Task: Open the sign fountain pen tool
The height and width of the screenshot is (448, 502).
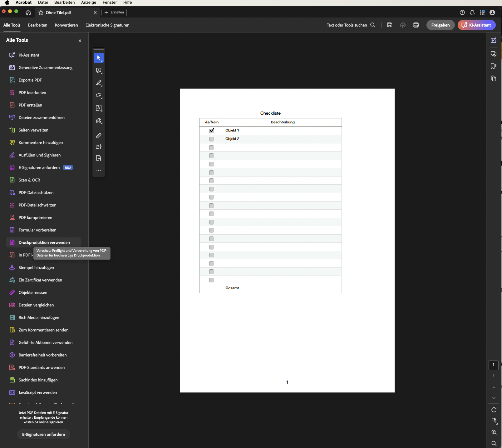Action: pos(99,121)
